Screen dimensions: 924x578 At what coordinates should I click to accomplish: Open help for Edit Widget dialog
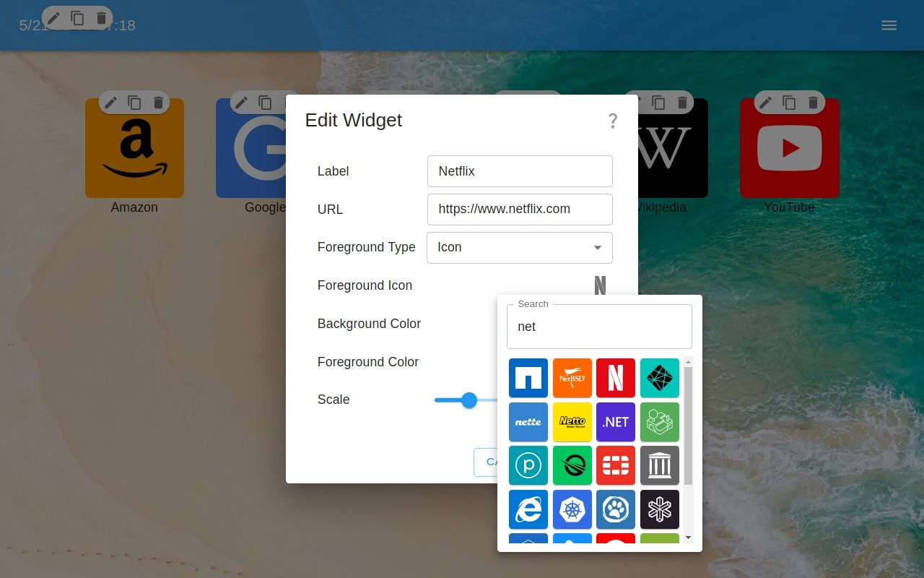tap(613, 121)
